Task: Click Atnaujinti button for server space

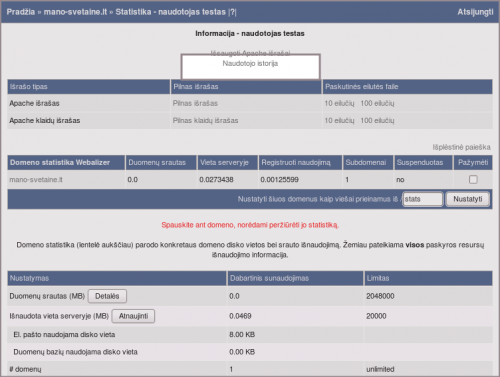Action: pos(133,316)
